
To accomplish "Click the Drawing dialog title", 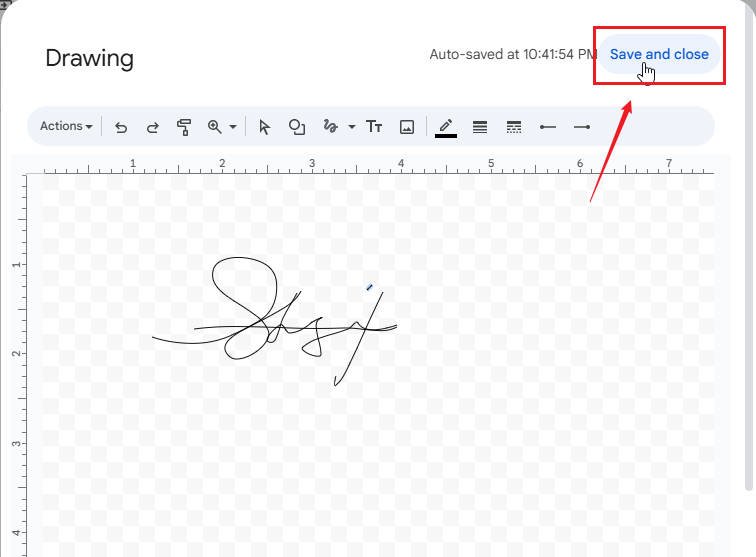I will pyautogui.click(x=89, y=58).
